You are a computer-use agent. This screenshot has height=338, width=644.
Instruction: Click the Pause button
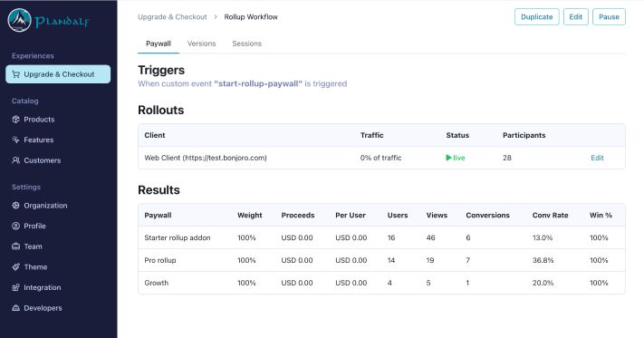[x=609, y=17]
